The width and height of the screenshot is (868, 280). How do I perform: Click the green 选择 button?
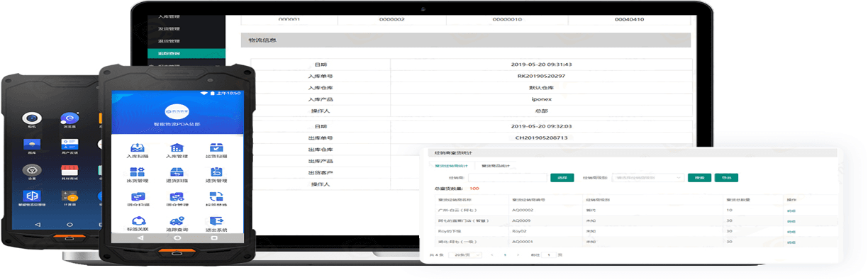562,178
